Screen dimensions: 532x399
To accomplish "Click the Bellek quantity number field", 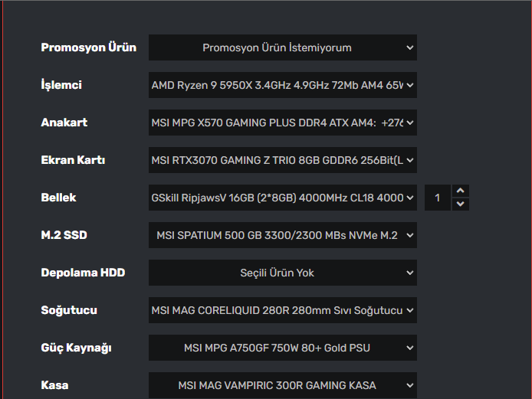I will (x=438, y=198).
